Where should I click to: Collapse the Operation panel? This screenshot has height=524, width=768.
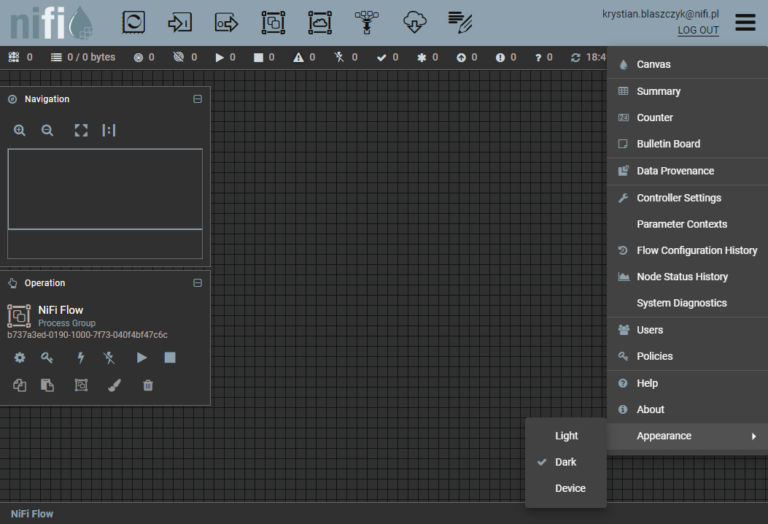pyautogui.click(x=197, y=283)
